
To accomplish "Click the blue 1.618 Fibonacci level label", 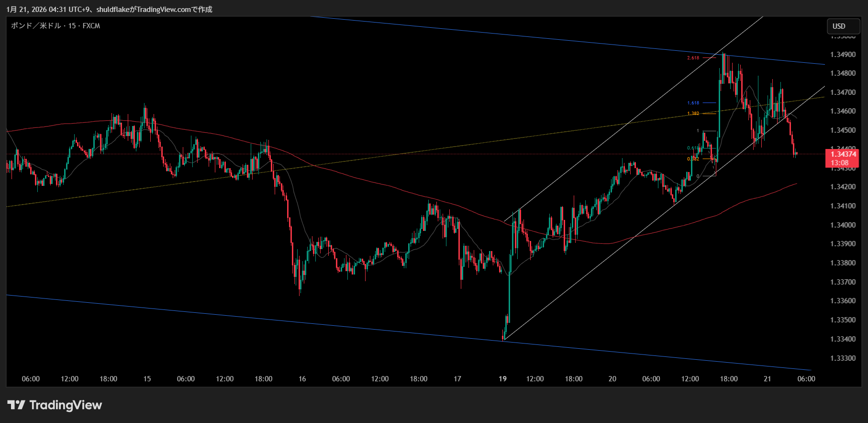I will click(x=693, y=103).
